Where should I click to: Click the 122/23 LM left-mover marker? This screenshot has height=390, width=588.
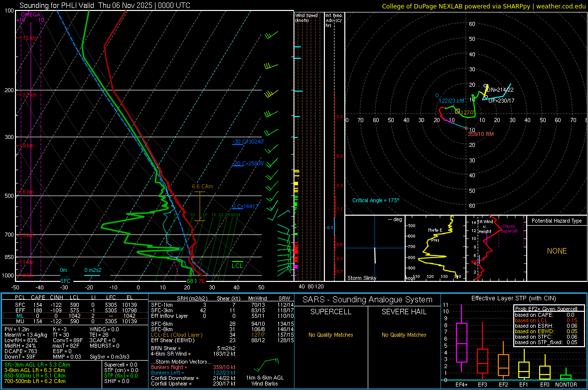coord(437,95)
